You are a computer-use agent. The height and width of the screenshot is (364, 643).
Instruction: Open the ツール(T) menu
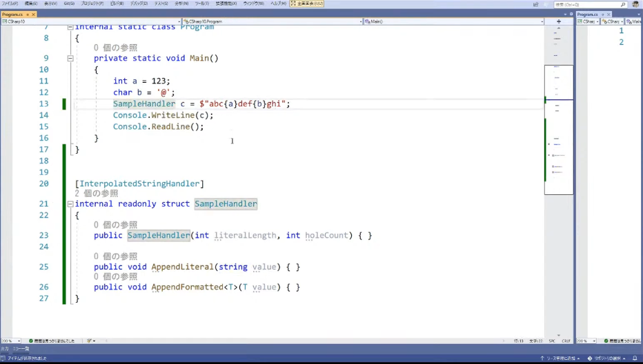pos(201,3)
